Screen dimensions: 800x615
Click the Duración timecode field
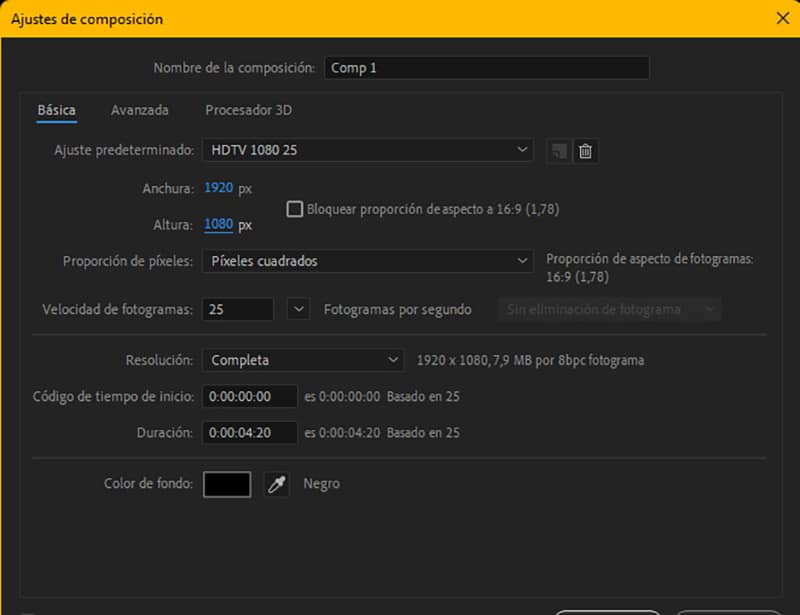(x=250, y=433)
